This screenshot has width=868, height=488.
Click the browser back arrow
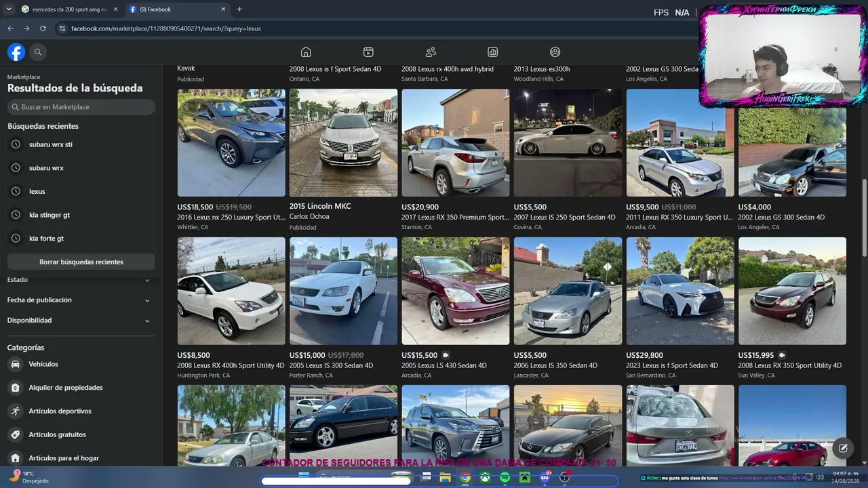pos(10,28)
